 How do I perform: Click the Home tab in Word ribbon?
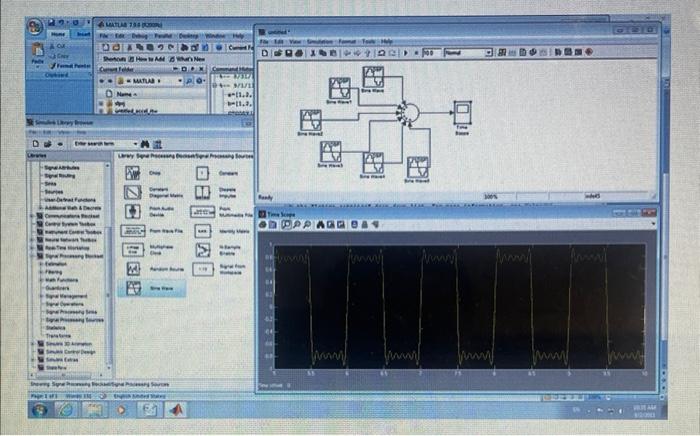[x=58, y=34]
